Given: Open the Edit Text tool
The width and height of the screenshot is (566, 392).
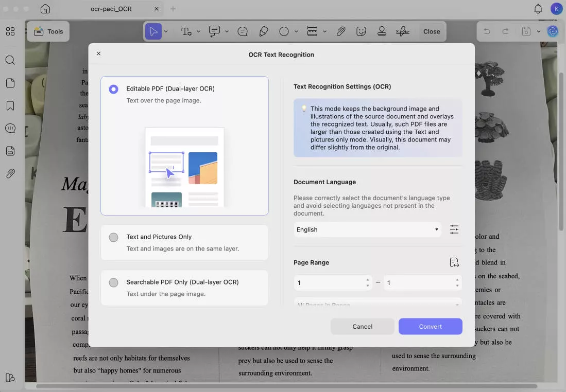Looking at the screenshot, I should coord(186,31).
